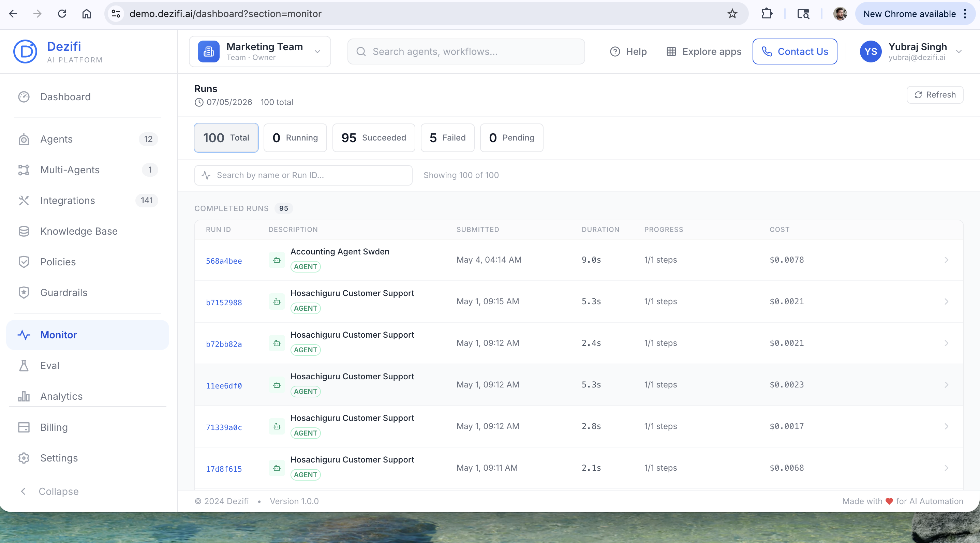Click agent icon in 71339a0c row
Viewport: 980px width, 543px height.
(x=277, y=426)
